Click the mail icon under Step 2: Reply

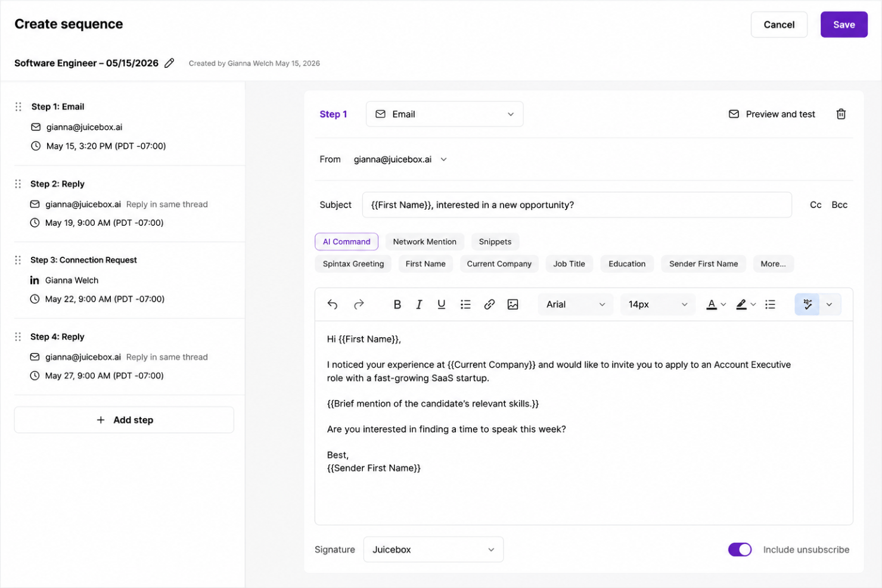(35, 204)
